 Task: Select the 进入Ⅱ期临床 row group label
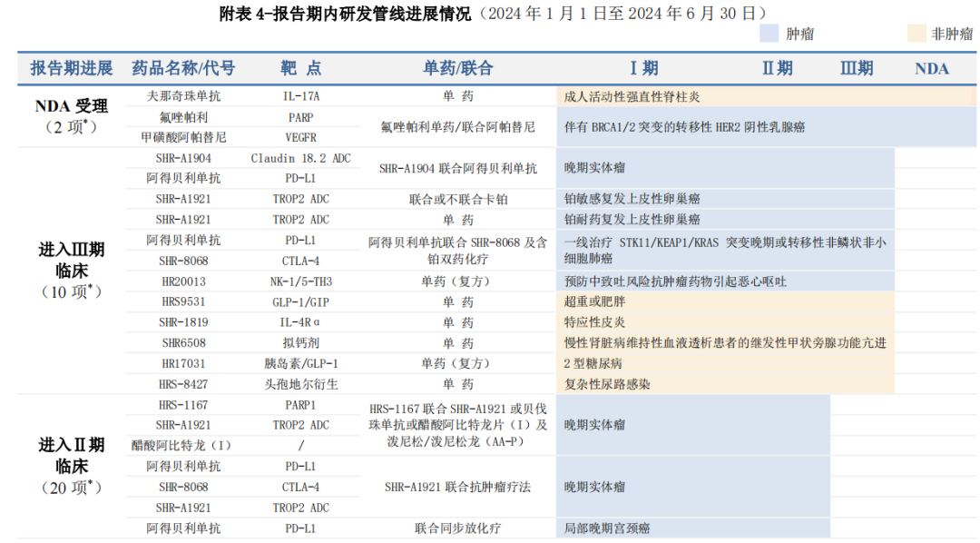[x=72, y=455]
